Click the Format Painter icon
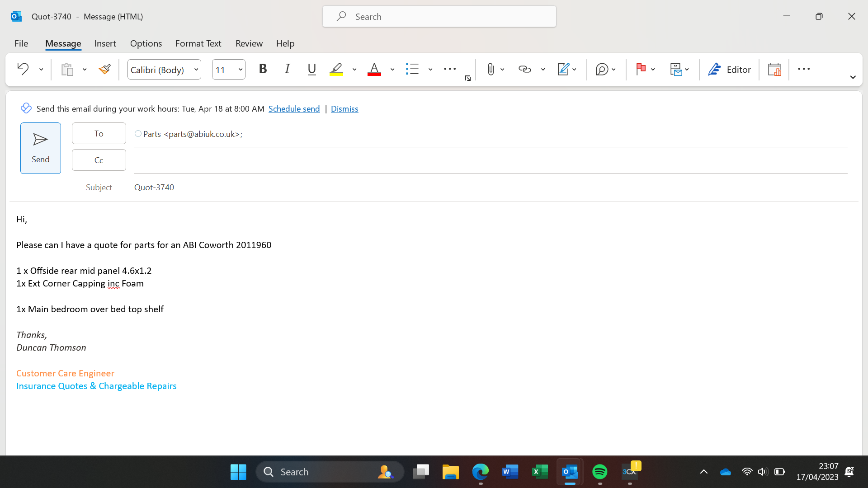Viewport: 868px width, 488px height. tap(105, 69)
